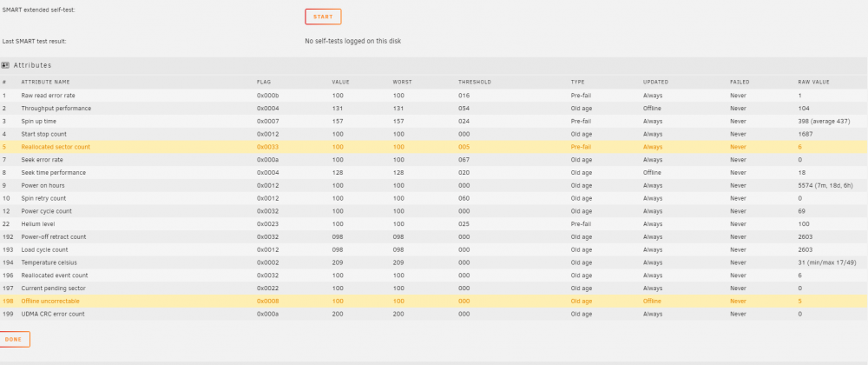Click raw value '1687' for Start stop count

[x=806, y=134]
